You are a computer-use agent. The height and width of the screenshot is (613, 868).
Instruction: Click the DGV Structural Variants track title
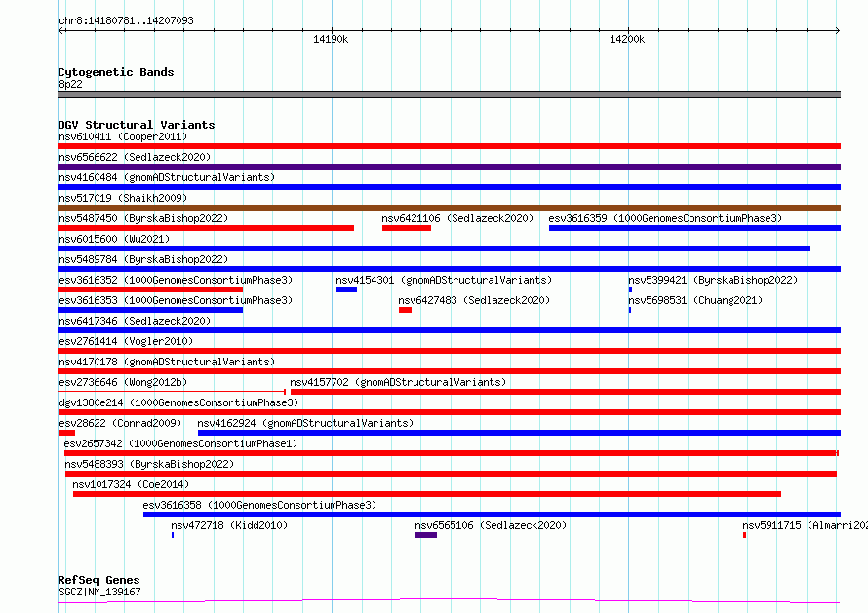(137, 125)
